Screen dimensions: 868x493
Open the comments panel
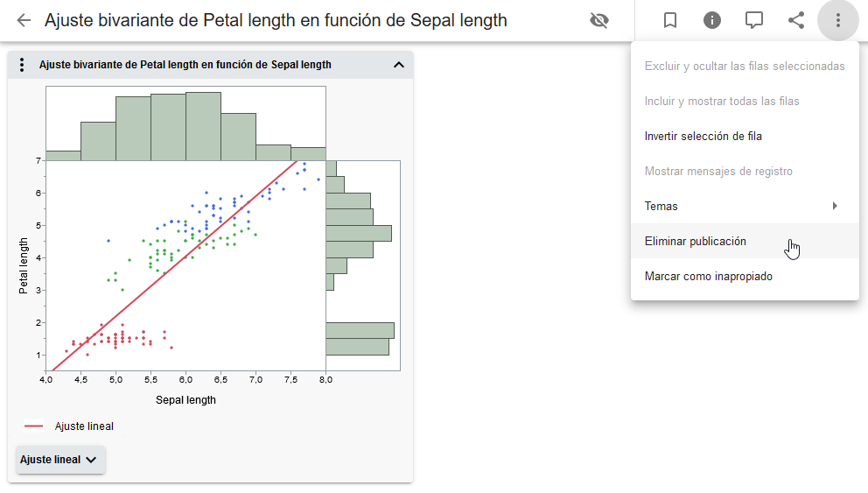[754, 20]
